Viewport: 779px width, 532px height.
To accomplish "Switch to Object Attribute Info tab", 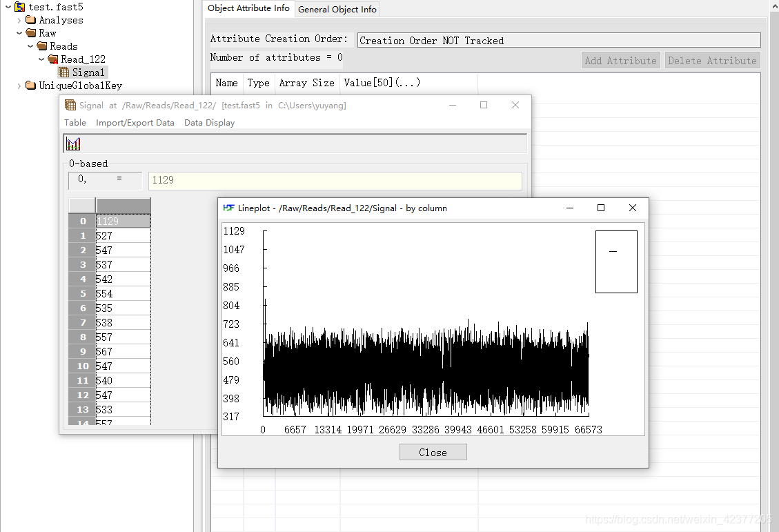I will (x=248, y=8).
